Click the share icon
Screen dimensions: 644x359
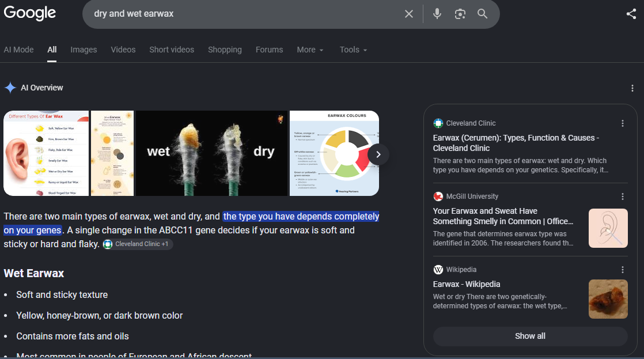[631, 14]
